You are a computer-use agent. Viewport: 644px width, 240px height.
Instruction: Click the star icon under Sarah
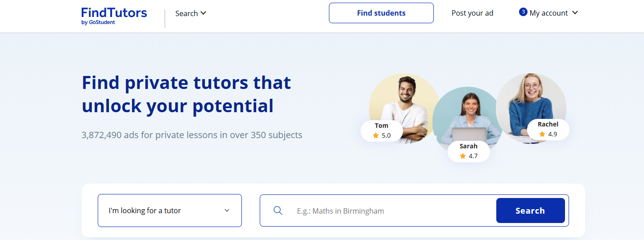click(463, 156)
